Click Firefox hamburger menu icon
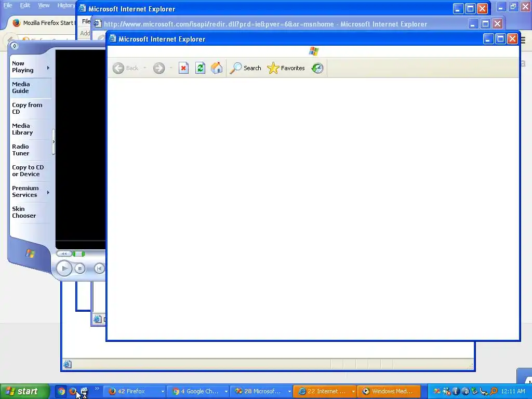 [x=523, y=41]
